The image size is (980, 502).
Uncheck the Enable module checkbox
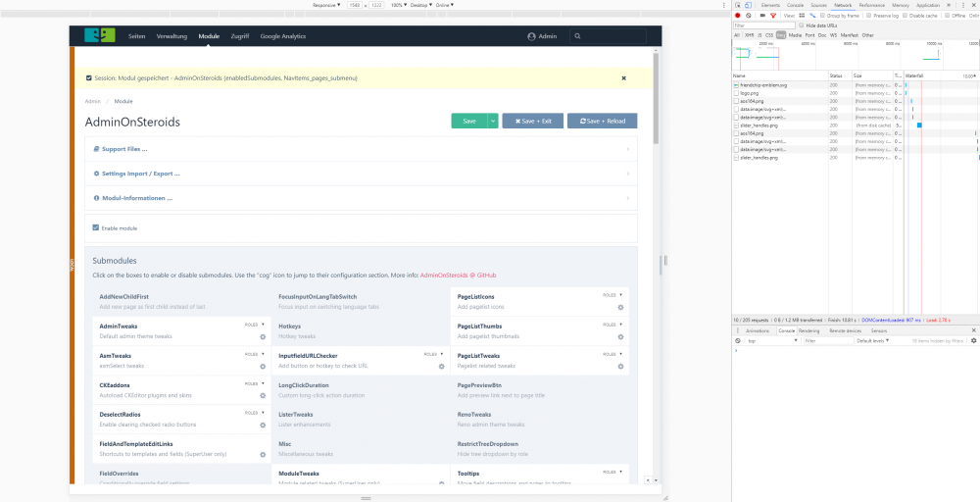coord(96,227)
